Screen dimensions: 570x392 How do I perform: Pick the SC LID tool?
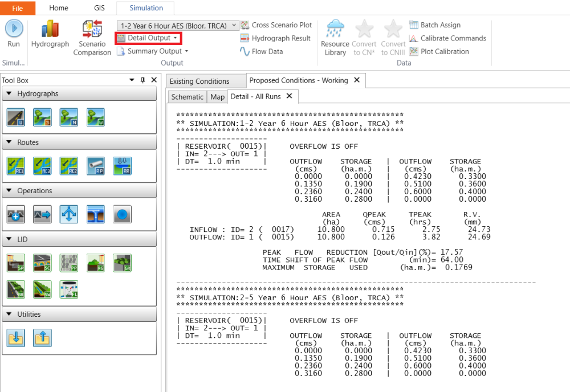42,263
